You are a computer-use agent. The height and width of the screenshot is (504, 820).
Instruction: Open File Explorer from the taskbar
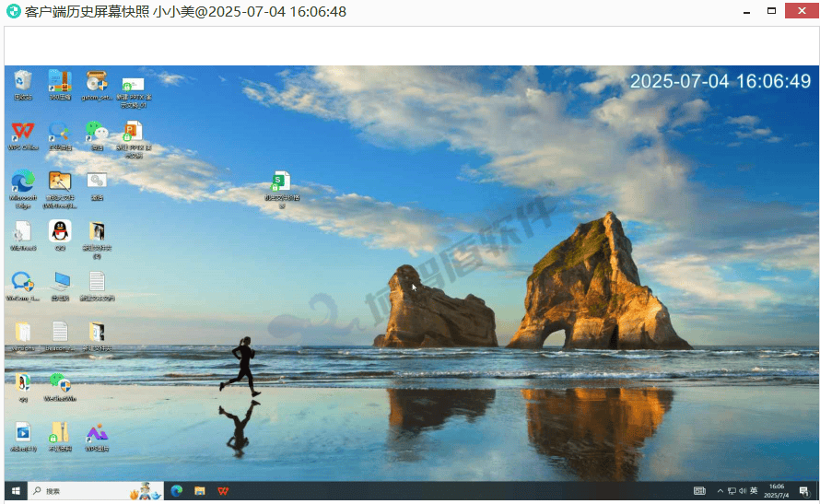click(200, 491)
